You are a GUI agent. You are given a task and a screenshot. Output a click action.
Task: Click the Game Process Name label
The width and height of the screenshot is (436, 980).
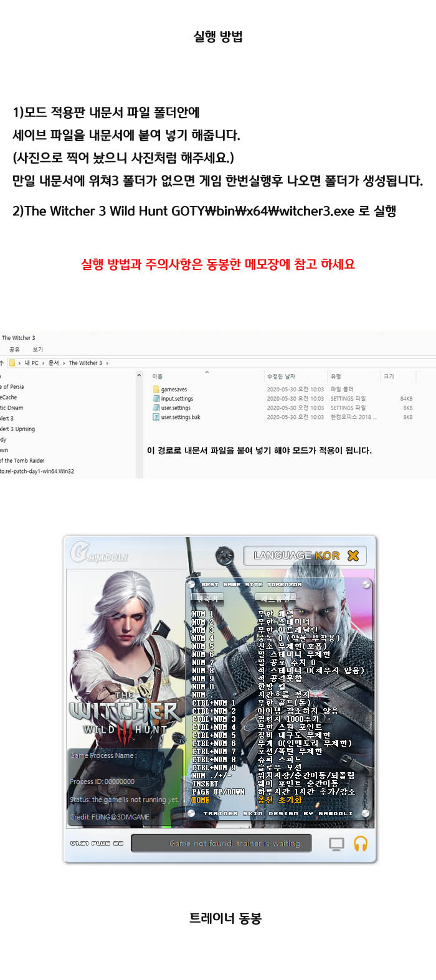[x=103, y=755]
